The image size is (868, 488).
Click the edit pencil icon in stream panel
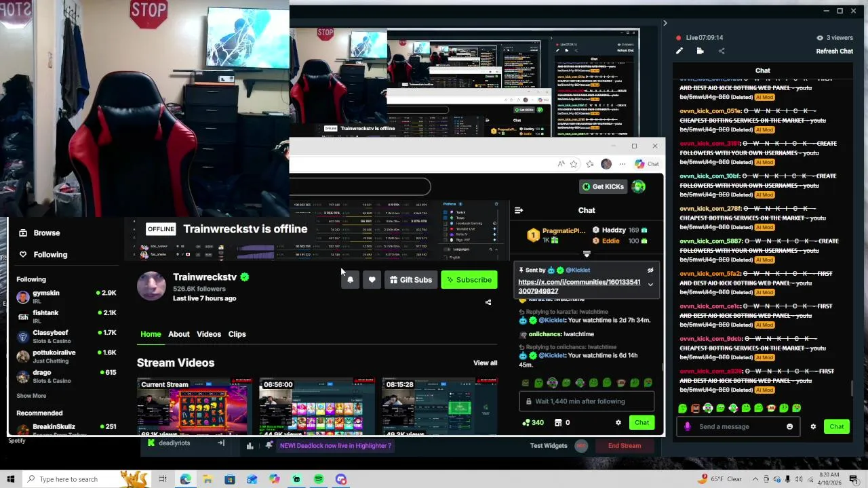click(679, 51)
